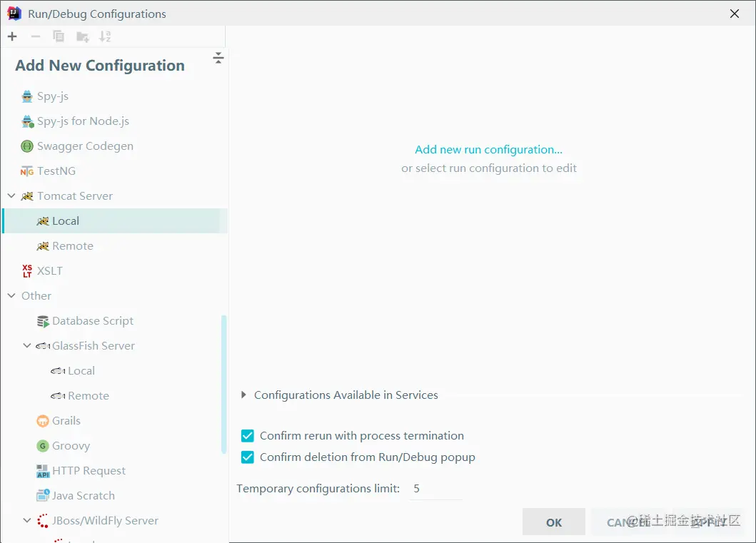Collapse the Other group

click(x=11, y=295)
